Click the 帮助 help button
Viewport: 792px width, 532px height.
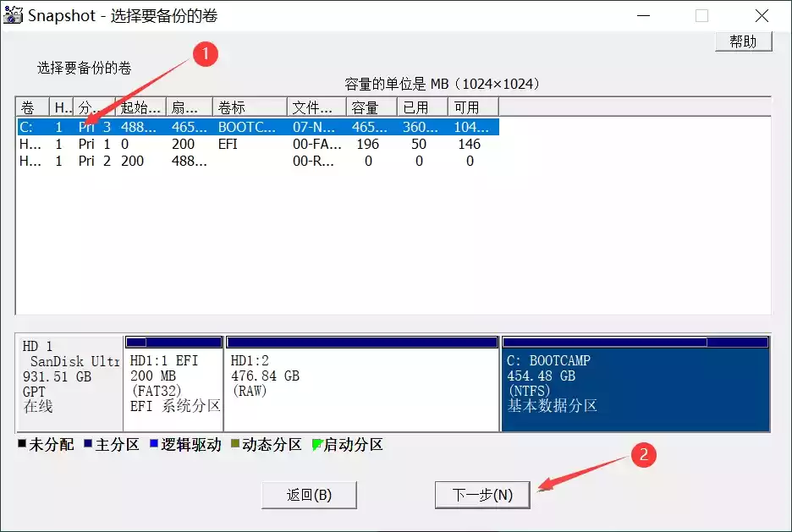[x=743, y=41]
